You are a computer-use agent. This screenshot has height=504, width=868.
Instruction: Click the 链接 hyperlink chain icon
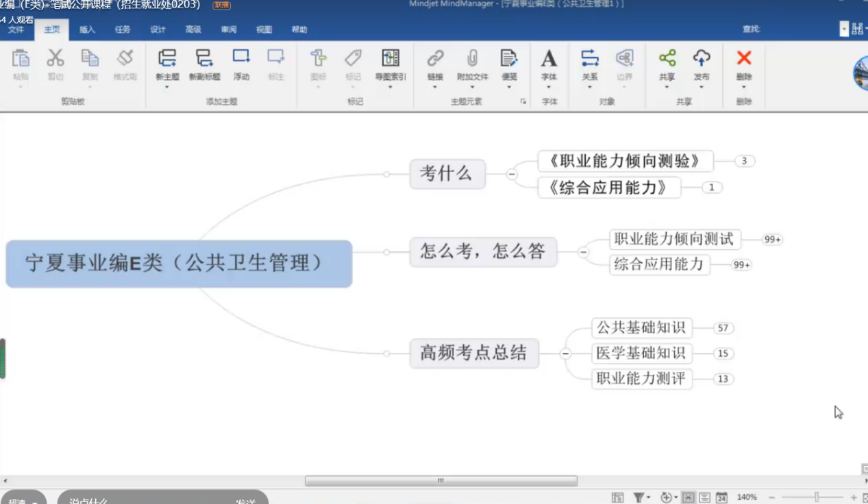tap(435, 59)
